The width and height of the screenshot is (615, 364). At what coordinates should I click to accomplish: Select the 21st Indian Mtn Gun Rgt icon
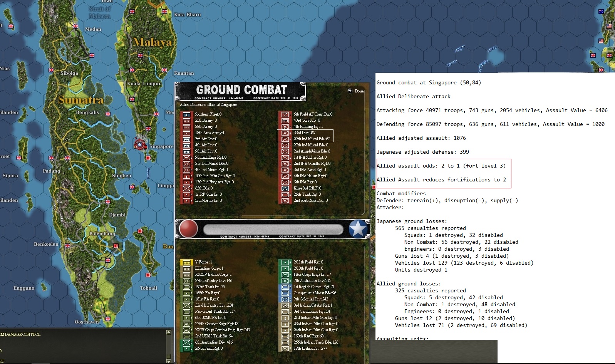285,318
